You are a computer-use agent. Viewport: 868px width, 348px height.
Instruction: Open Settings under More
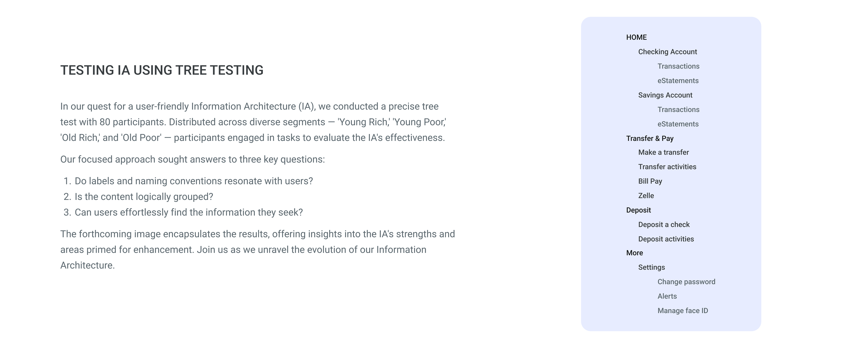[x=651, y=268]
